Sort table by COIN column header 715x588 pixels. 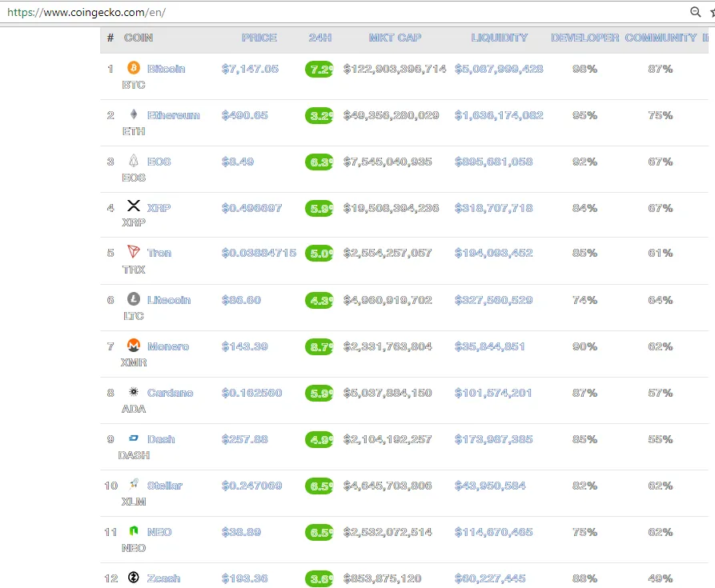tap(139, 38)
